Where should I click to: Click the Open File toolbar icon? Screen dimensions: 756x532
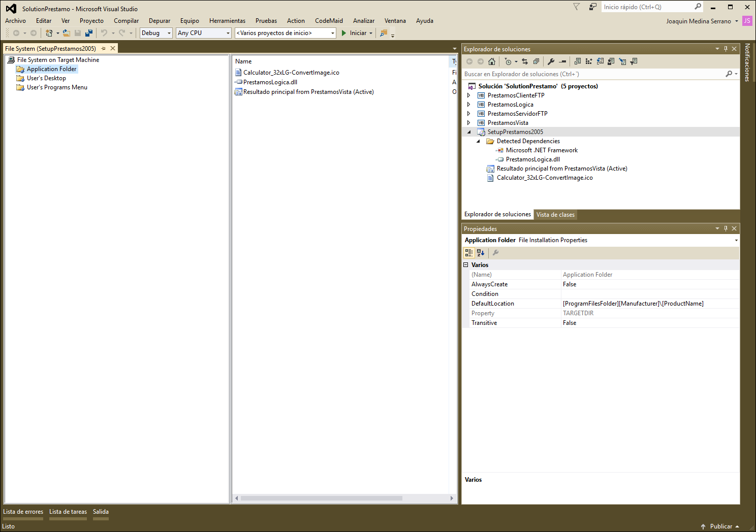[67, 33]
